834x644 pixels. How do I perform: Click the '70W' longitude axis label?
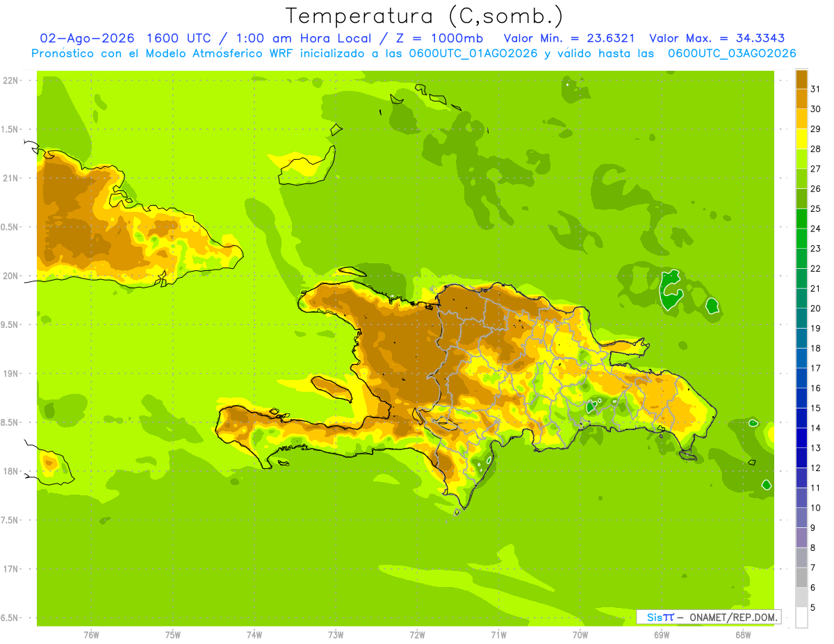point(580,635)
